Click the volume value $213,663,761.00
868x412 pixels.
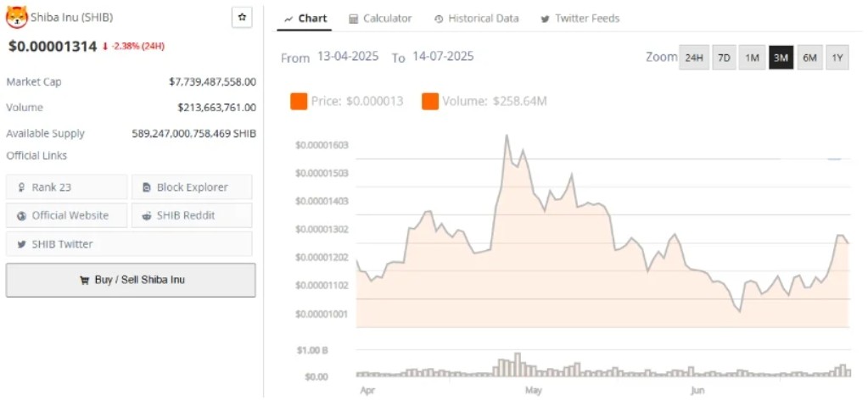tap(217, 108)
